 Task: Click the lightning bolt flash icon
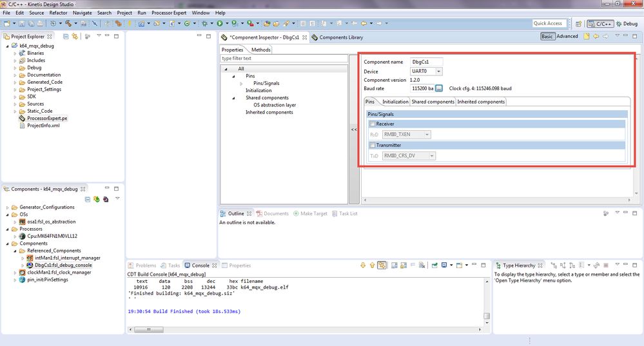pyautogui.click(x=130, y=23)
